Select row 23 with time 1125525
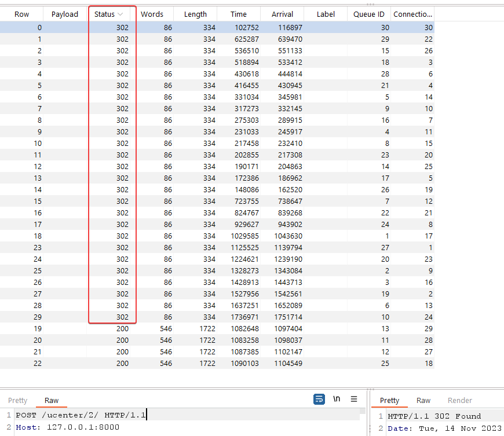 217,247
